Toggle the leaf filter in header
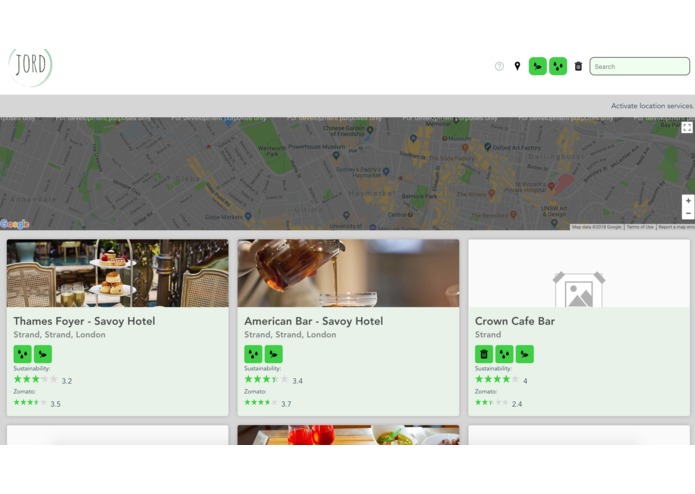This screenshot has height=494, width=695. (x=538, y=66)
